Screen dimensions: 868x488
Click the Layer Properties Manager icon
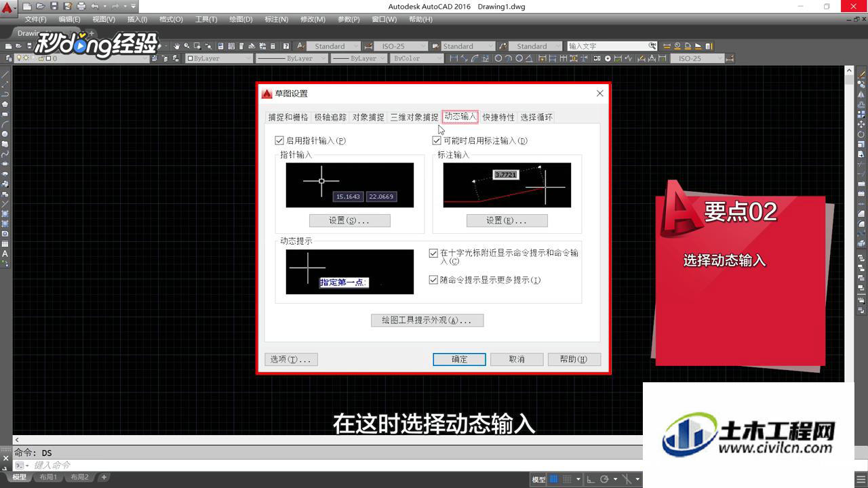(x=9, y=58)
